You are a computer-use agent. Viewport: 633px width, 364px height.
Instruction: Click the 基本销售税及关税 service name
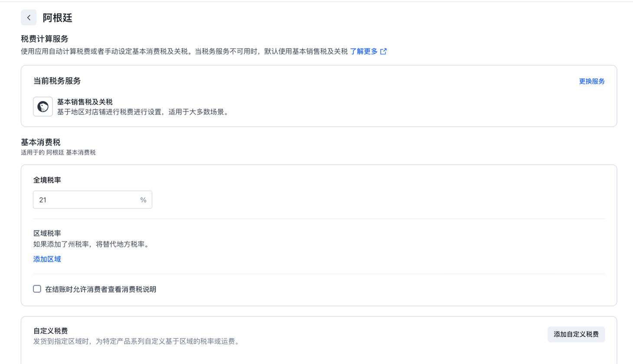click(x=85, y=102)
